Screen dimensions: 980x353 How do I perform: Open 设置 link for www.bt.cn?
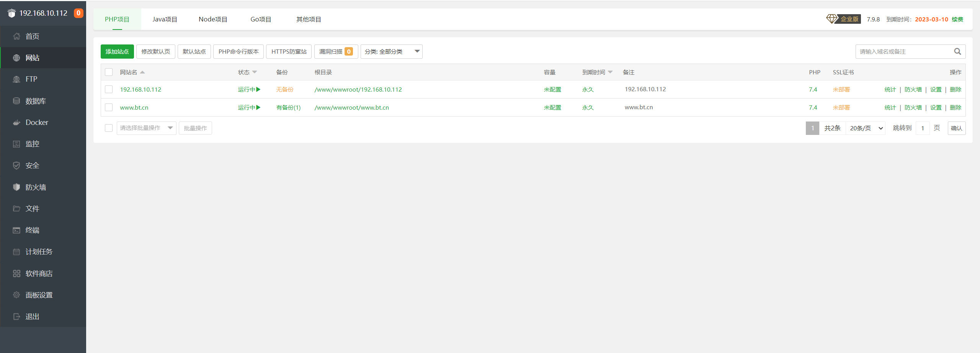(936, 108)
